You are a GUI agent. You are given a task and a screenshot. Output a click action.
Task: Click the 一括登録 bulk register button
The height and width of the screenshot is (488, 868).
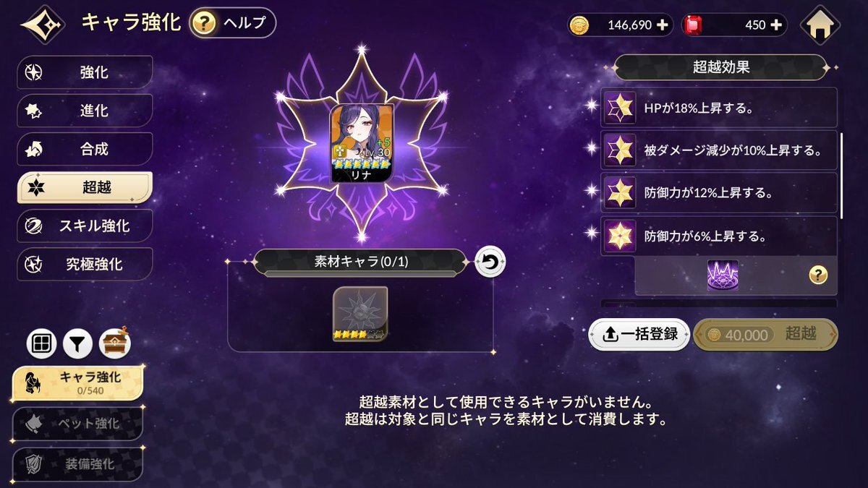click(x=639, y=334)
